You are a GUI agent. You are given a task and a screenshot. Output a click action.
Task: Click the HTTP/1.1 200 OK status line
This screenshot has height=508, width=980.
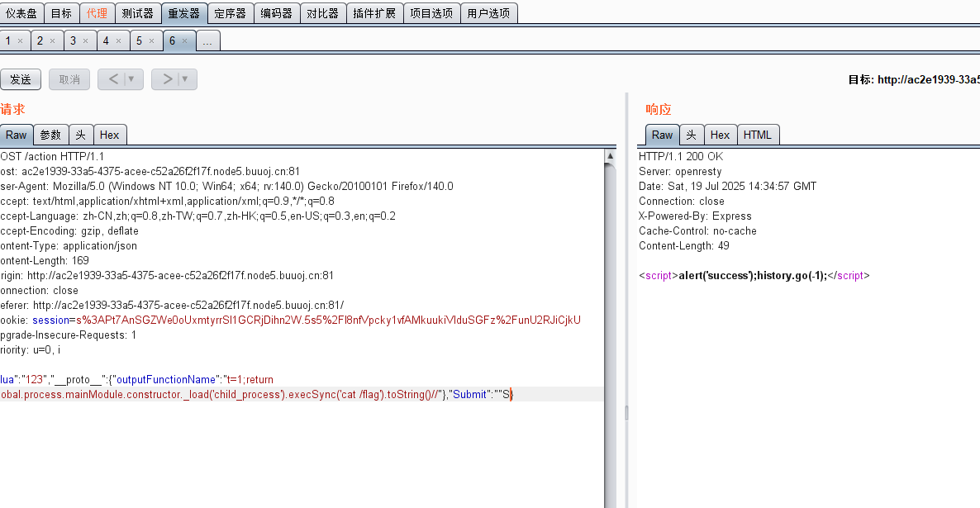[681, 156]
